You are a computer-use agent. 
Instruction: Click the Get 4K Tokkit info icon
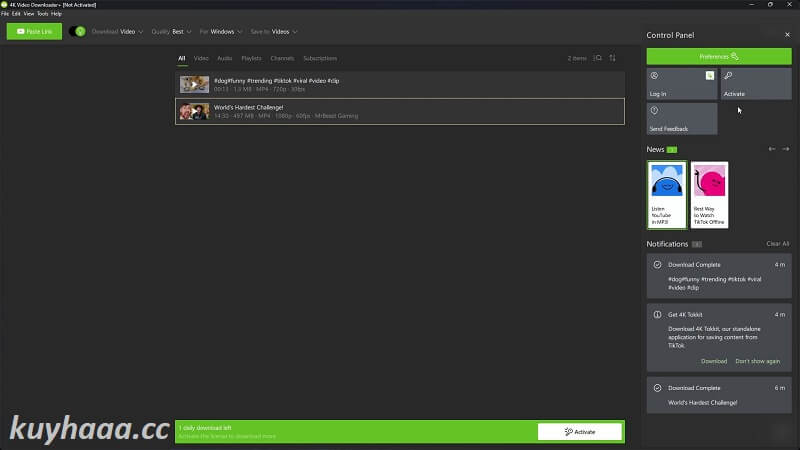[x=657, y=314]
